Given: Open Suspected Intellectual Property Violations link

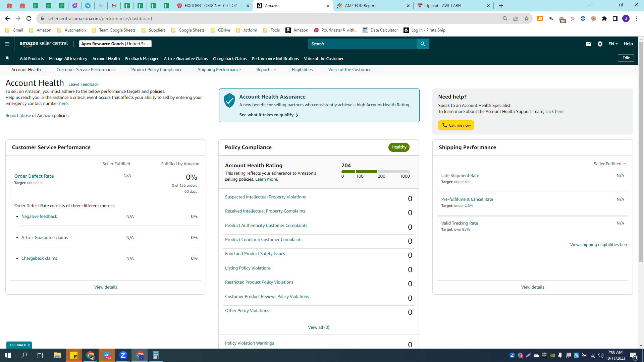Looking at the screenshot, I should tap(265, 197).
